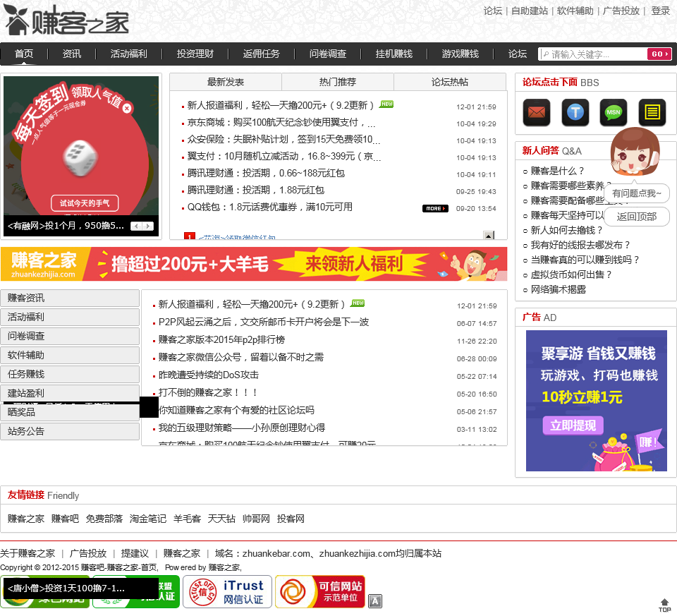Click the 赚客之家 site logo
This screenshot has width=677, height=616.
coord(67,20)
